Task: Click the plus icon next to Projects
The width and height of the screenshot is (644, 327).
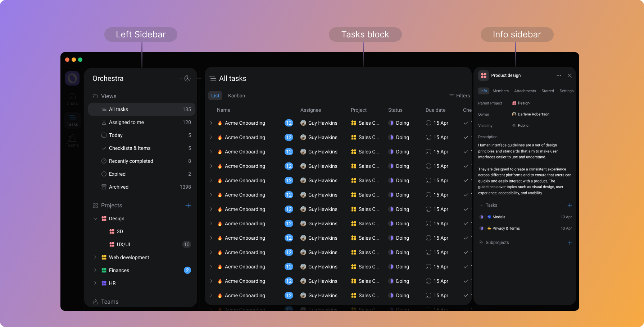Action: (x=188, y=206)
